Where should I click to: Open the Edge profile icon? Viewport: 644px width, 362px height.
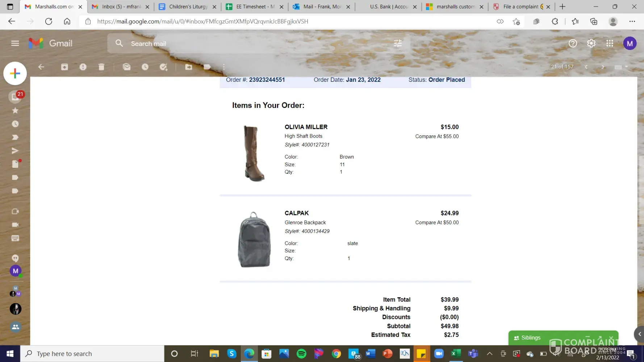[613, 21]
